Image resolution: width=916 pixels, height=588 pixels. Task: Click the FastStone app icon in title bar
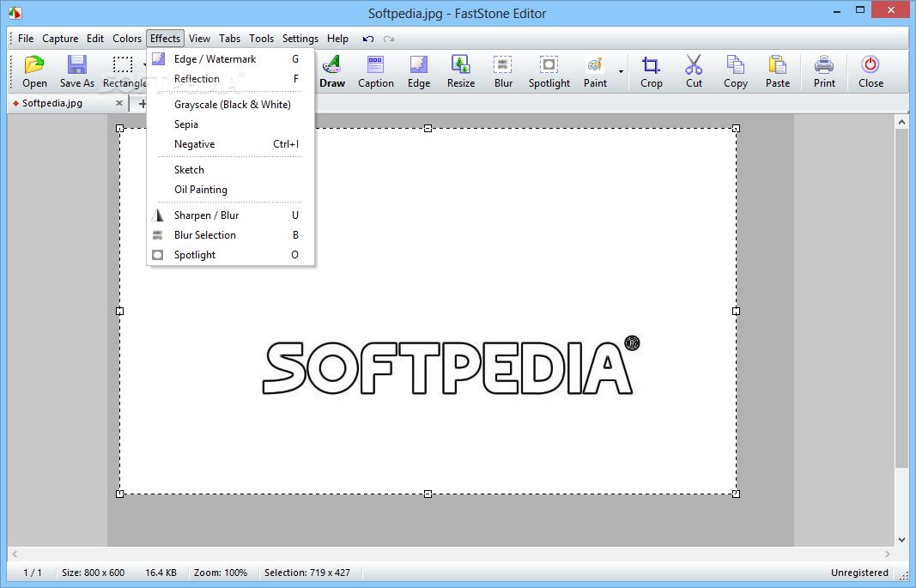tap(15, 12)
